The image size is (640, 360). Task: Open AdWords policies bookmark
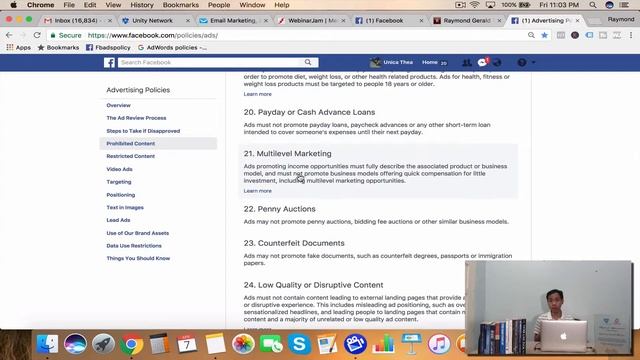172,47
